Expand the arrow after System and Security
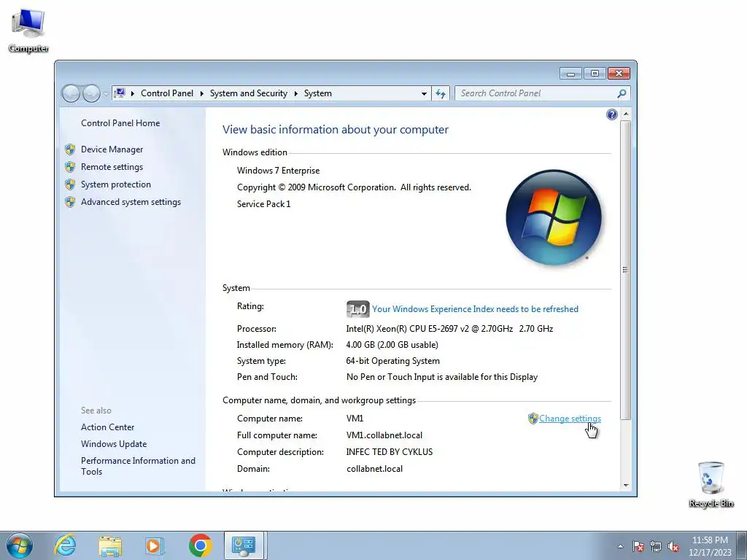This screenshot has height=560, width=747. [x=296, y=94]
